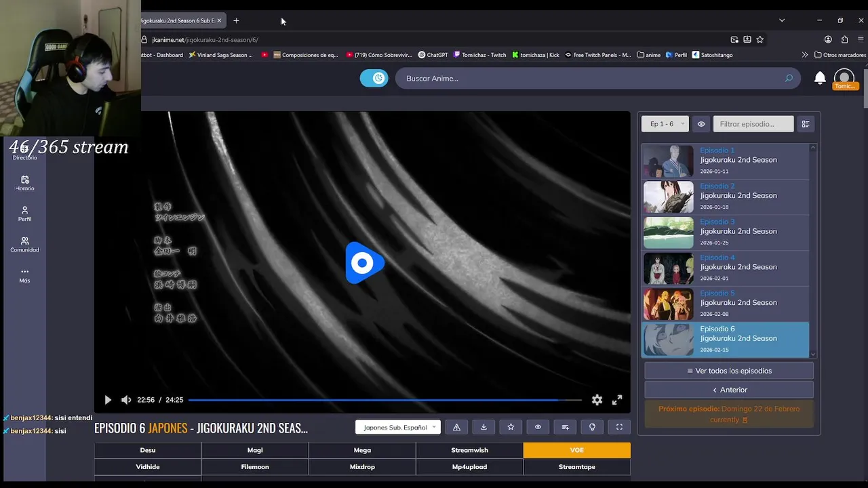868x488 pixels.
Task: Mute the video player volume
Action: tap(126, 400)
